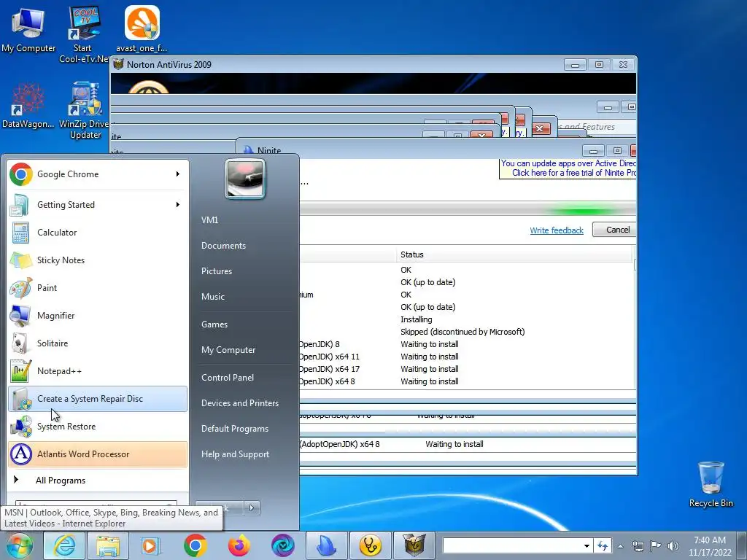Open System Restore from the Start menu
The image size is (747, 560).
tap(98, 426)
